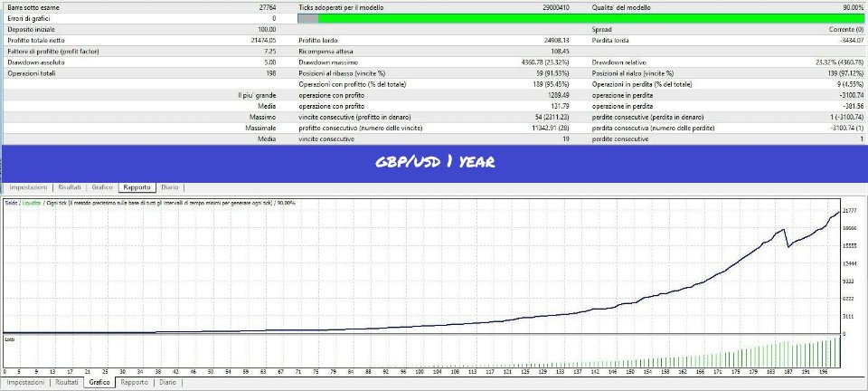
Task: Click the gross profit value 24908.13
Action: pos(558,41)
